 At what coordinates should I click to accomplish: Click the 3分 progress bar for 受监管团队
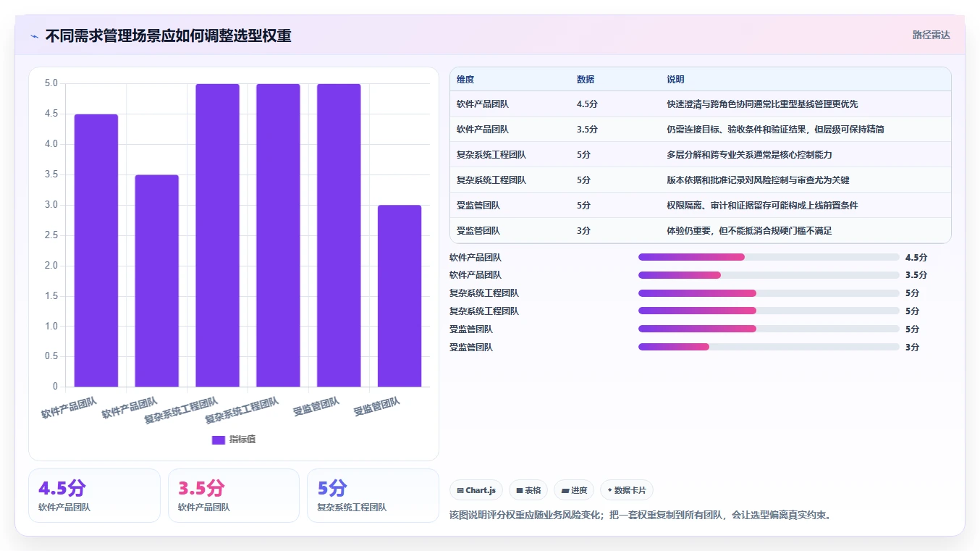point(769,347)
